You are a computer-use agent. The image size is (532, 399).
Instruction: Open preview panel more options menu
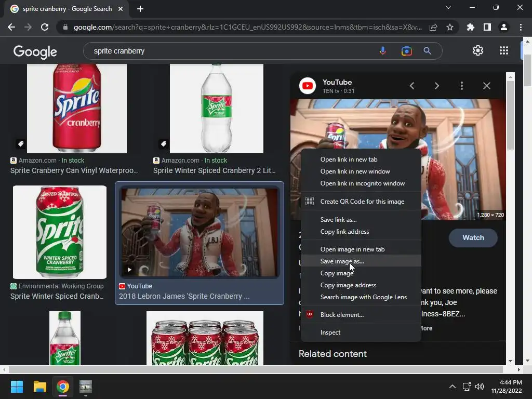tap(461, 86)
